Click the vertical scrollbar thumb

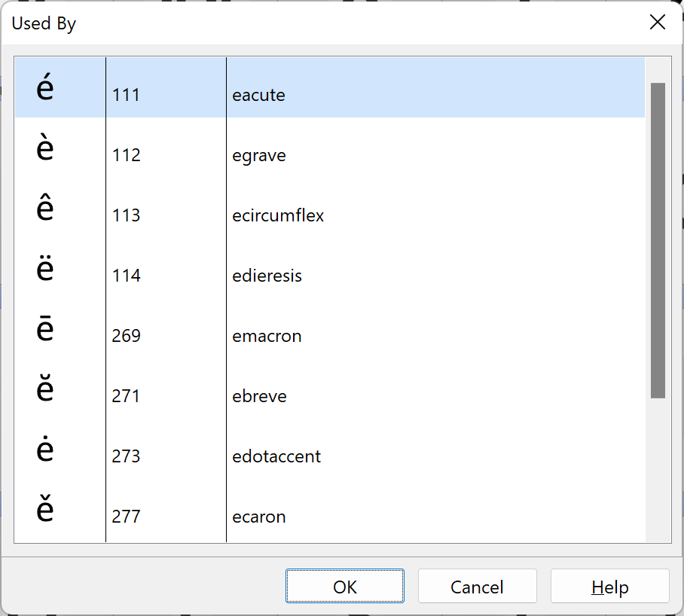pos(658,239)
